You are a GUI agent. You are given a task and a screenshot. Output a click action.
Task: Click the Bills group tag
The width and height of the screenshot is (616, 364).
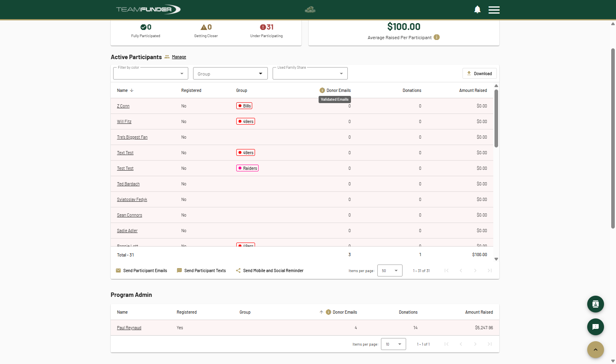coord(244,106)
